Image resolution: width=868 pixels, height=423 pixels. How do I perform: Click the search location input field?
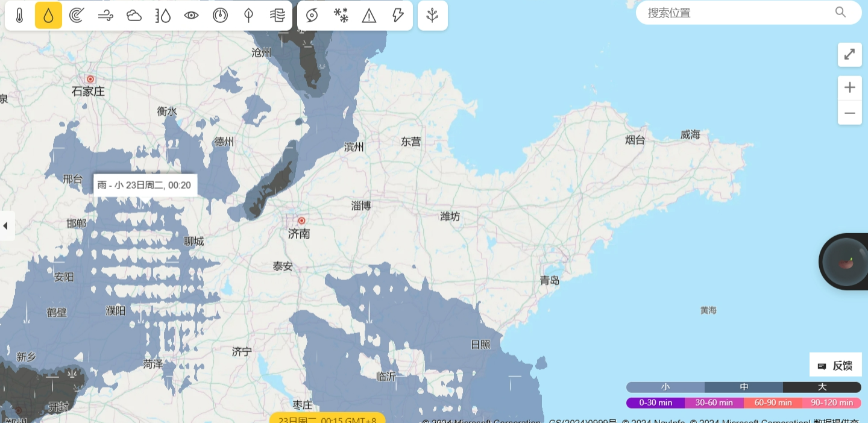click(738, 13)
